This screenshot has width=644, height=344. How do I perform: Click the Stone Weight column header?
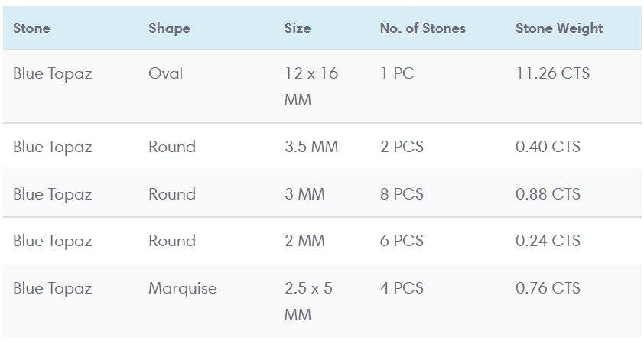(x=559, y=28)
